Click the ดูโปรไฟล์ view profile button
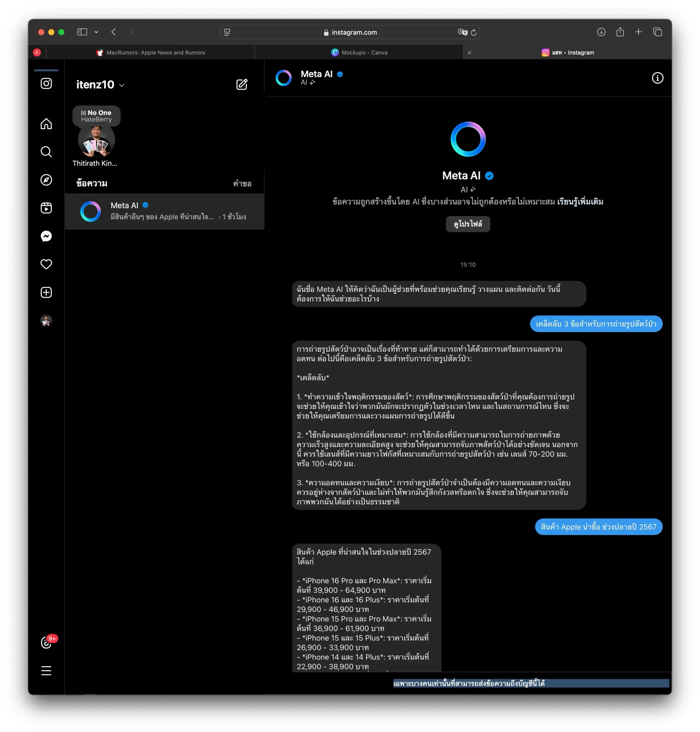700x732 pixels. (468, 224)
